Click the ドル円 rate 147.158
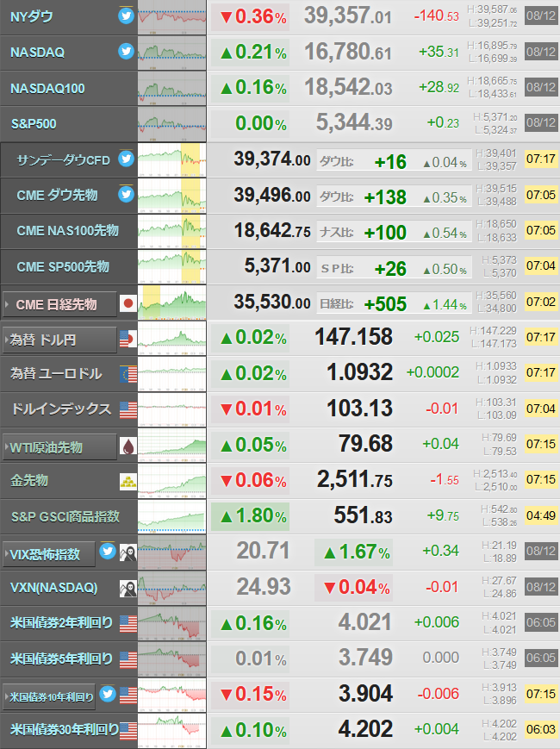560x749 pixels. coord(354,337)
